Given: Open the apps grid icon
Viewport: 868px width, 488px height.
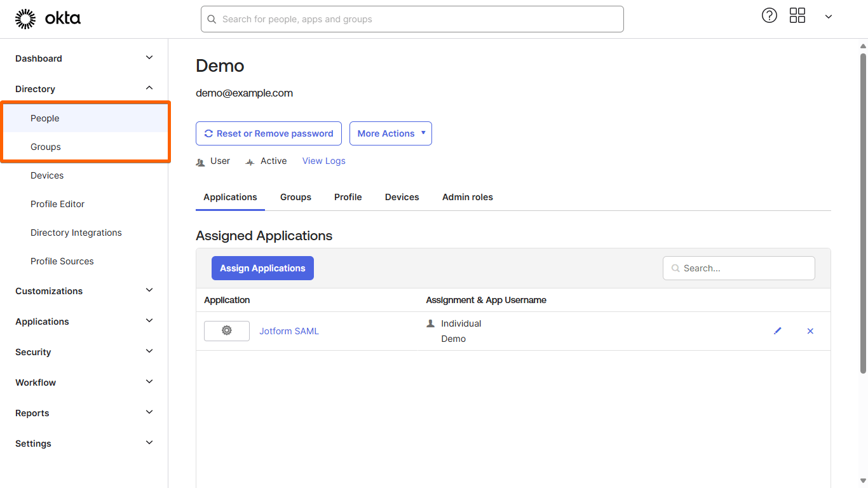Looking at the screenshot, I should coord(797,16).
